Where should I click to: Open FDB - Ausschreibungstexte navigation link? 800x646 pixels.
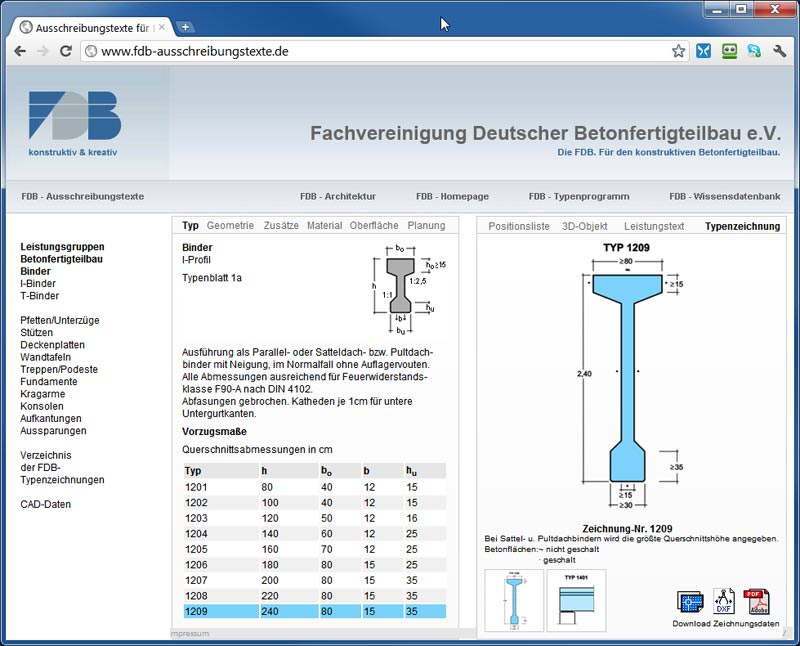[x=83, y=196]
